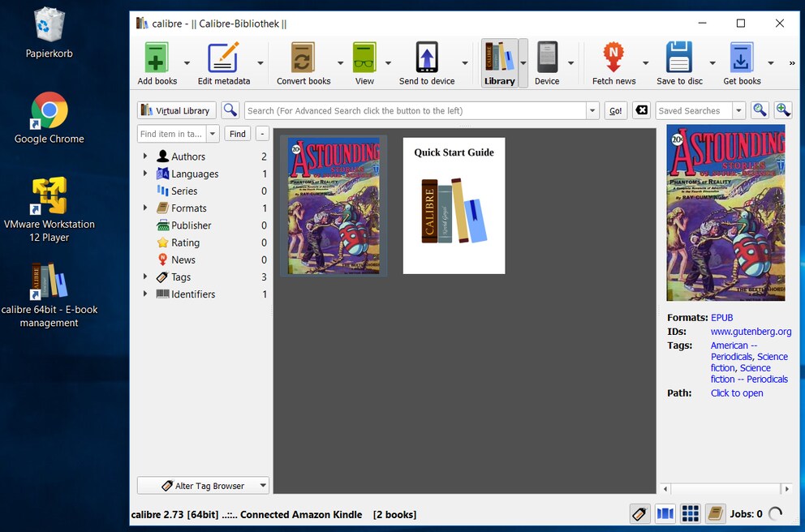Viewport: 805px width, 532px height.
Task: Click the Save to disc floppy icon
Action: click(x=679, y=58)
